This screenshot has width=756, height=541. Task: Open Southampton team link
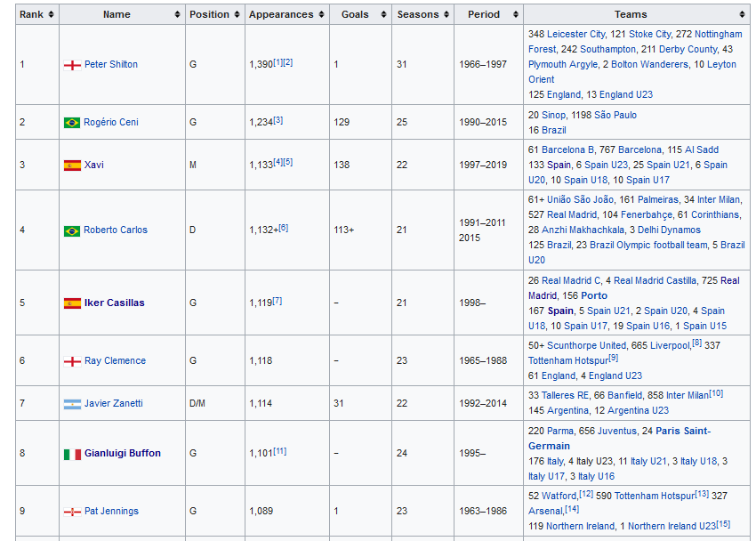tap(607, 49)
